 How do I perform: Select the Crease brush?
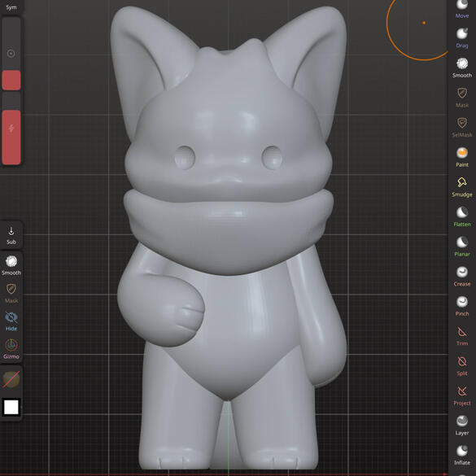[461, 276]
